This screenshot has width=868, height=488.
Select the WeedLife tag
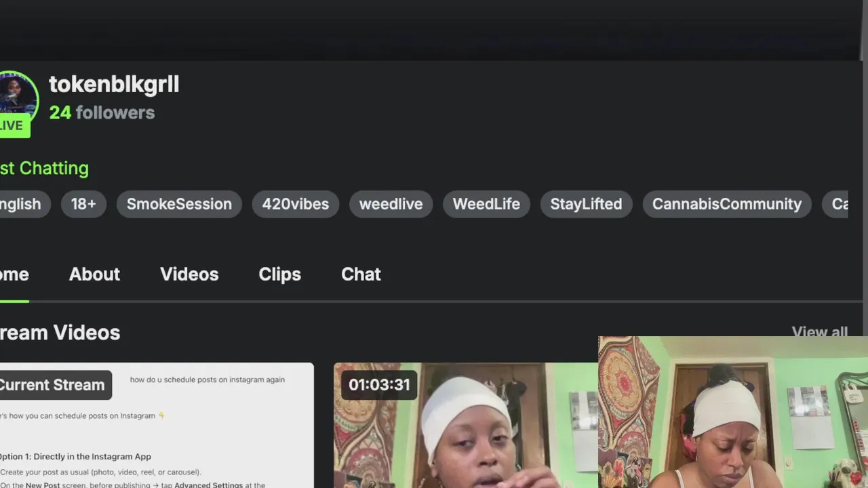(x=486, y=204)
